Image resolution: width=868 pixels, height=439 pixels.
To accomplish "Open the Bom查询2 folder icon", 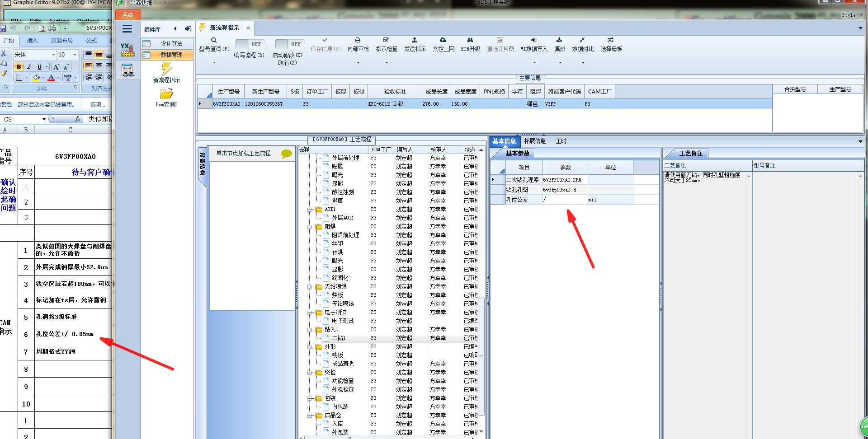I will (x=166, y=93).
